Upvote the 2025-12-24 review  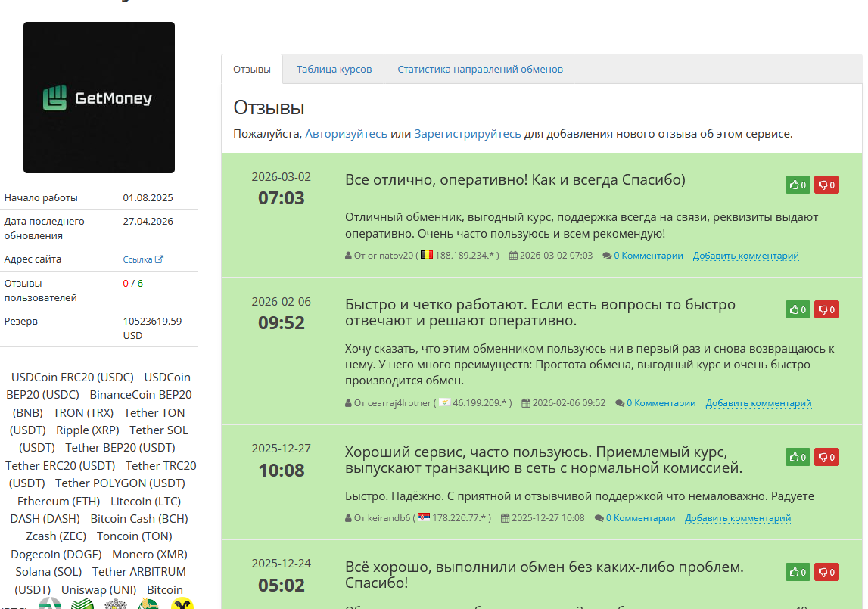tap(798, 572)
